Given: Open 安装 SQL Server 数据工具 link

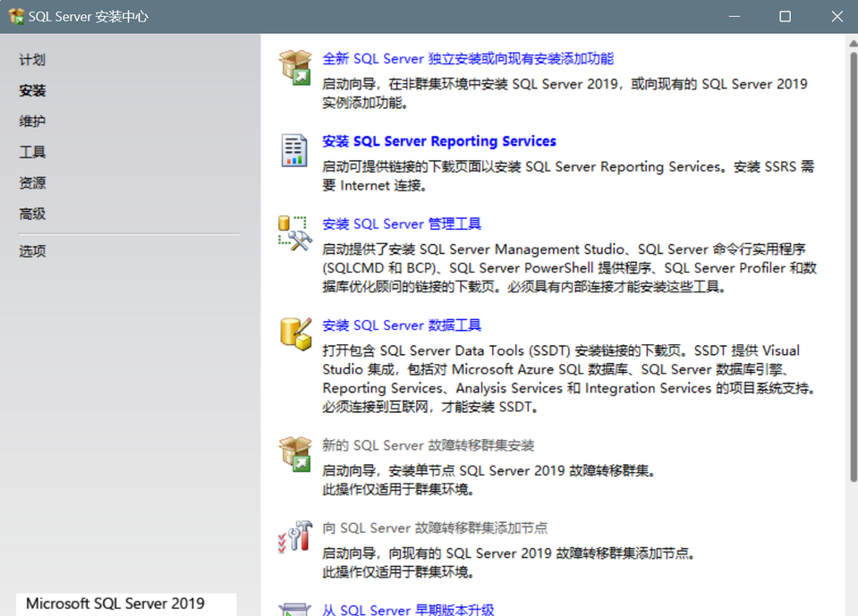Looking at the screenshot, I should tap(402, 325).
